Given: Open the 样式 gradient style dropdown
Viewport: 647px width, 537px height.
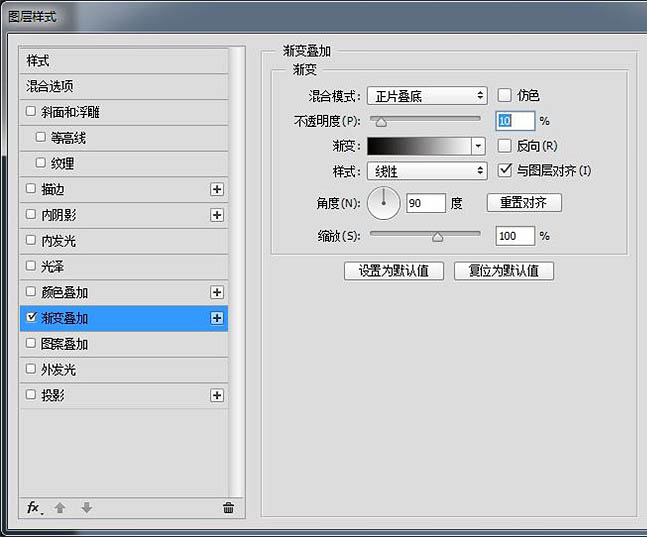Looking at the screenshot, I should pyautogui.click(x=426, y=172).
